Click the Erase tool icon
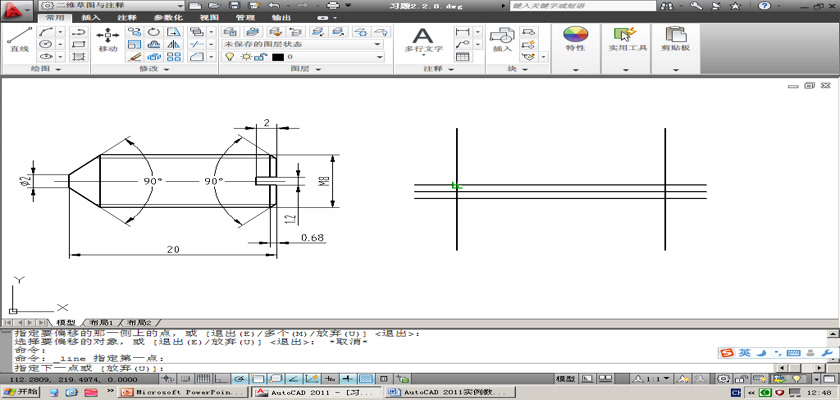This screenshot has height=400, width=840. point(134,56)
